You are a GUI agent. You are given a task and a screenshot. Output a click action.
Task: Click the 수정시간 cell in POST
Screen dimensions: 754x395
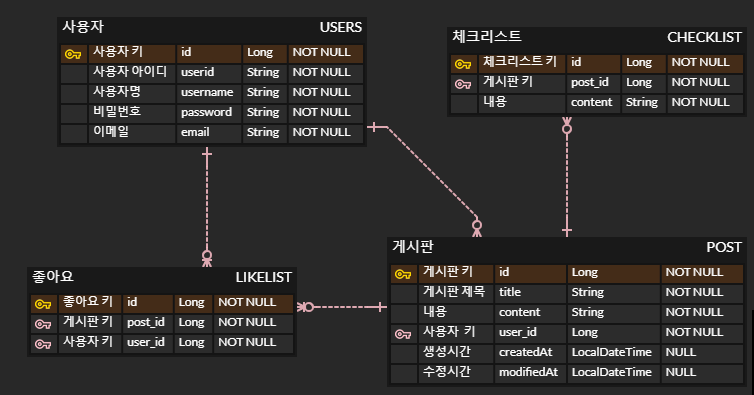(456, 374)
